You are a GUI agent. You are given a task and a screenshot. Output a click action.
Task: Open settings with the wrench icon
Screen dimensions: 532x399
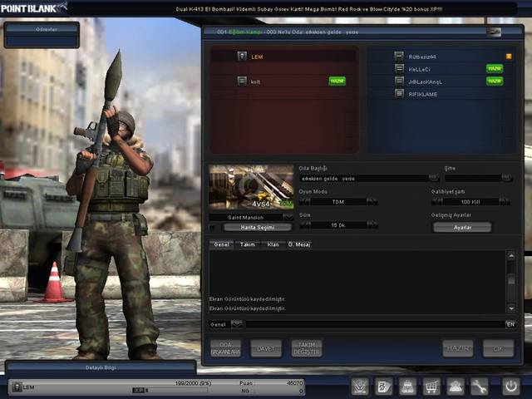[480, 387]
